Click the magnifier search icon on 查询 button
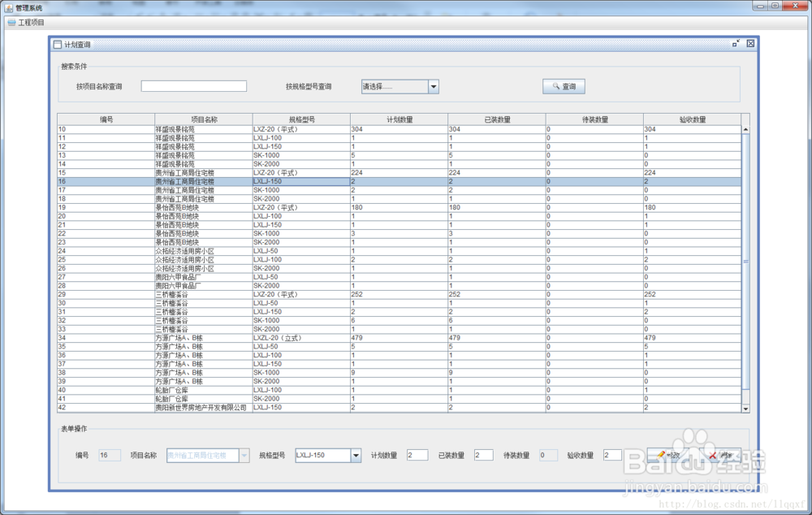Image resolution: width=812 pixels, height=515 pixels. tap(556, 85)
